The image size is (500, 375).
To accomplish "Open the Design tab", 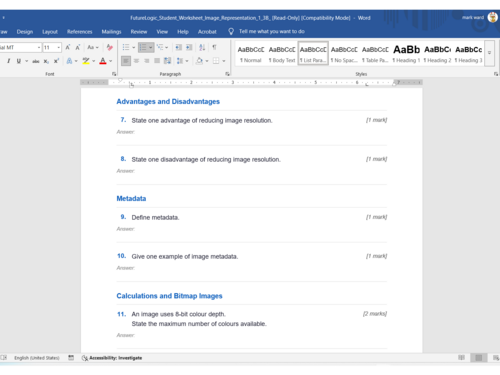I will tap(25, 32).
